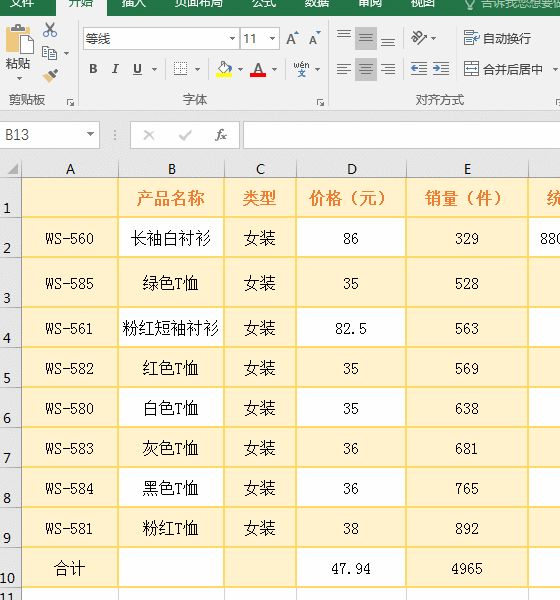Select cell 黑色T恤
The image size is (560, 600).
tap(171, 488)
